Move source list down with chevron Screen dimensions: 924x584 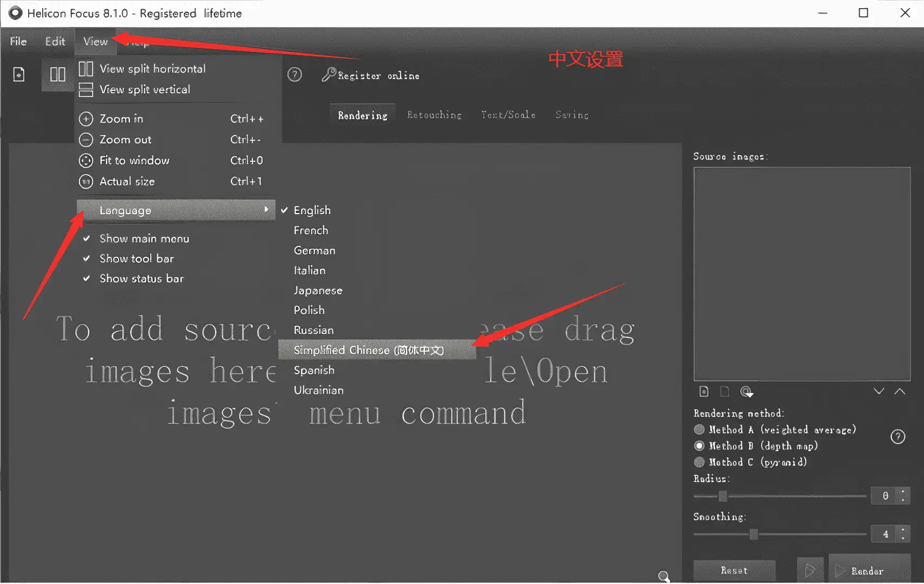tap(879, 391)
